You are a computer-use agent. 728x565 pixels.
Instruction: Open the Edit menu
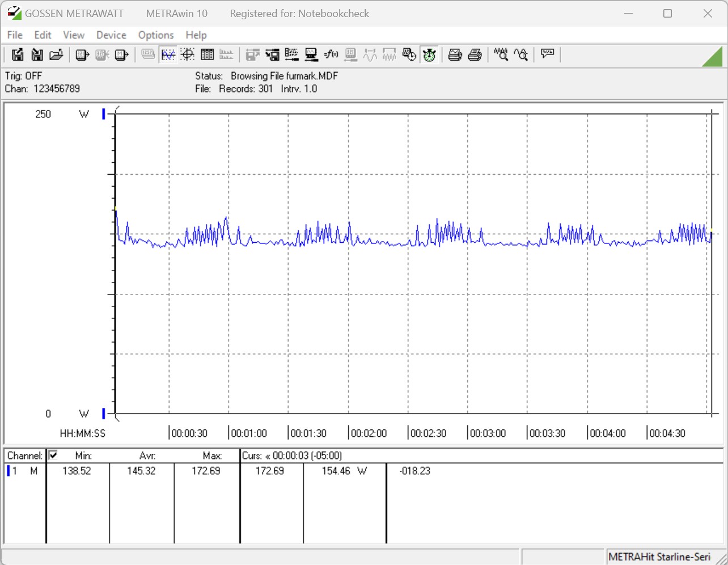click(x=43, y=35)
